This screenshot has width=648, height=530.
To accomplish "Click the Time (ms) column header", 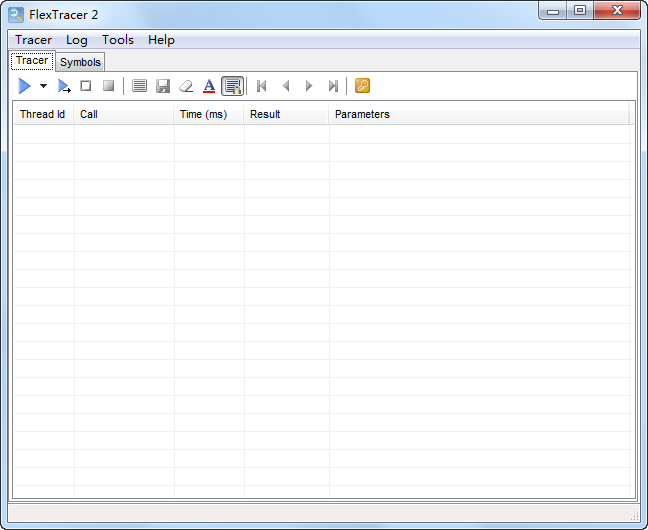I will [x=208, y=114].
